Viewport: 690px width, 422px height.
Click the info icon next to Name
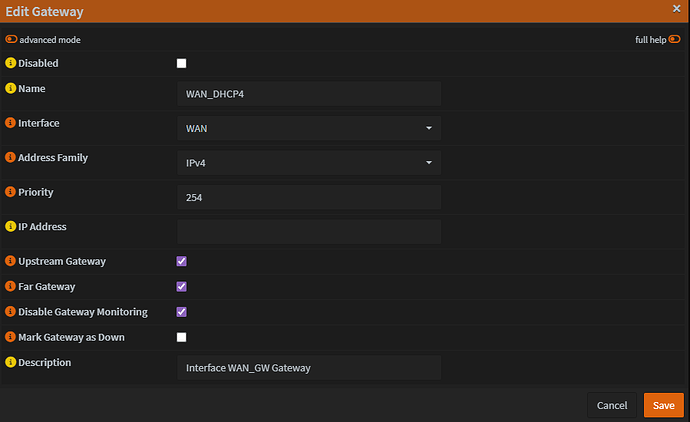click(11, 89)
